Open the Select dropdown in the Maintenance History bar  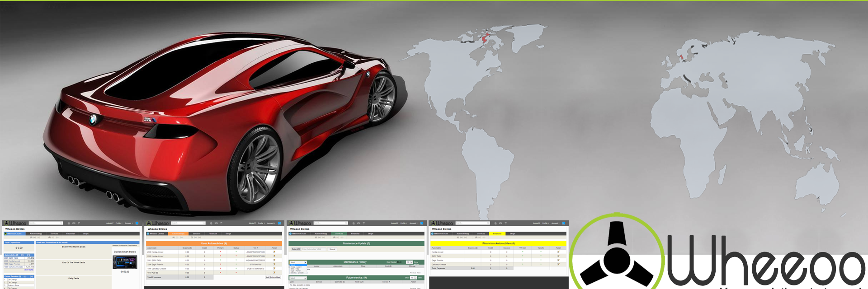(298, 262)
